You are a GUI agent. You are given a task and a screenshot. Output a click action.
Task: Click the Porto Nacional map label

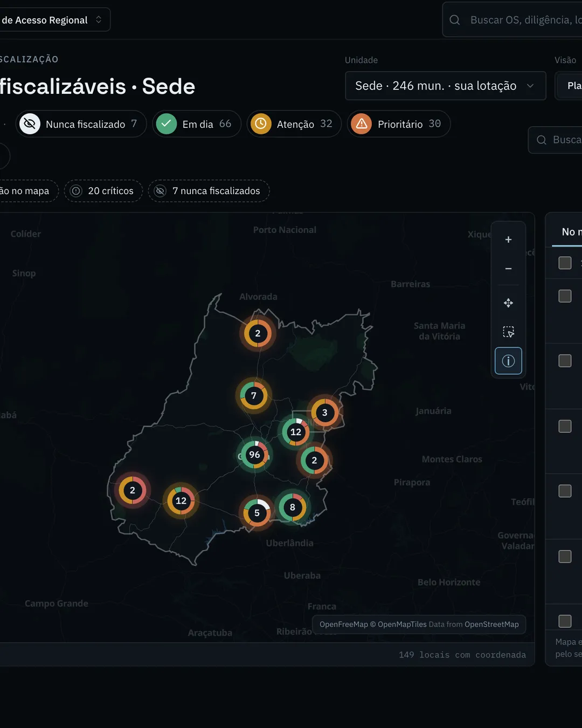click(x=285, y=230)
